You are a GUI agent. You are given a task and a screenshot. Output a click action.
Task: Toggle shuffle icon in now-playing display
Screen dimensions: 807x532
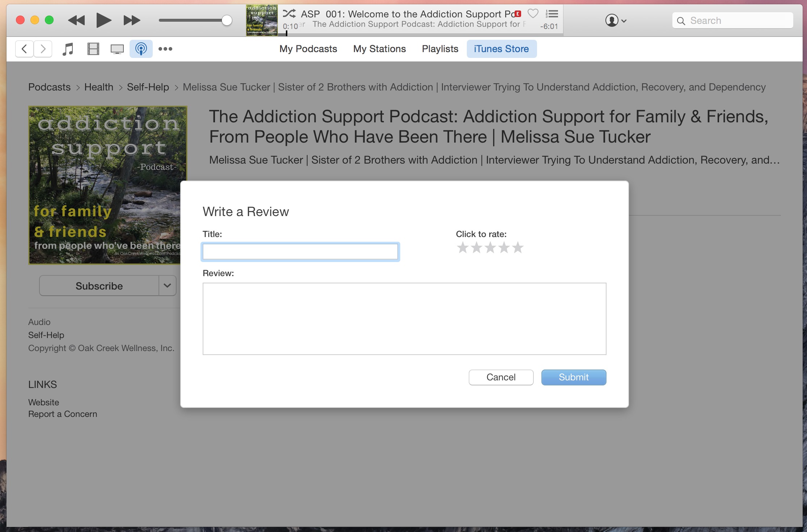289,14
